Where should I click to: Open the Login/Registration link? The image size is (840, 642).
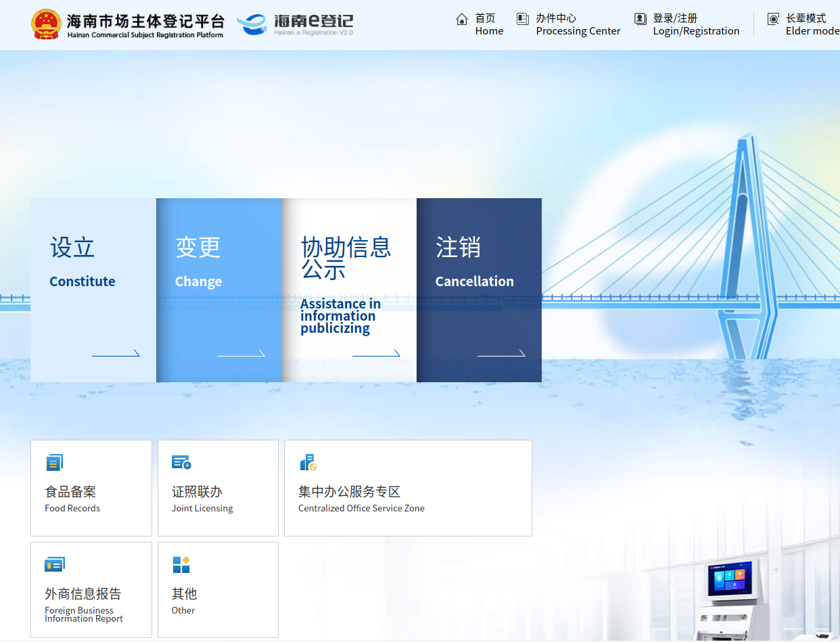pyautogui.click(x=696, y=24)
